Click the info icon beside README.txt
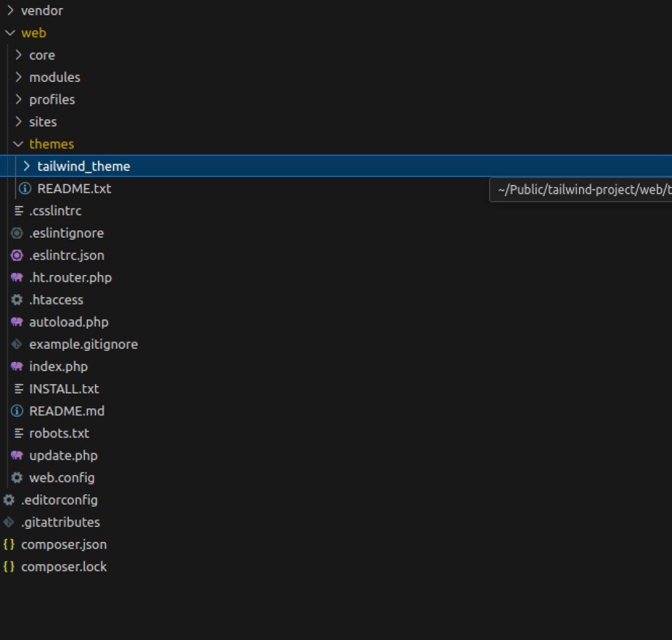The height and width of the screenshot is (640, 672). pos(17,188)
